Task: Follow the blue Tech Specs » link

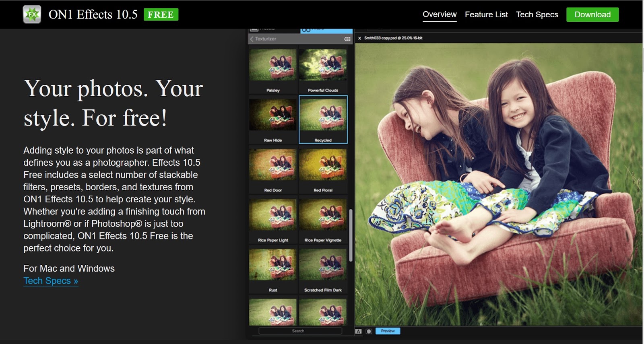Action: point(51,281)
